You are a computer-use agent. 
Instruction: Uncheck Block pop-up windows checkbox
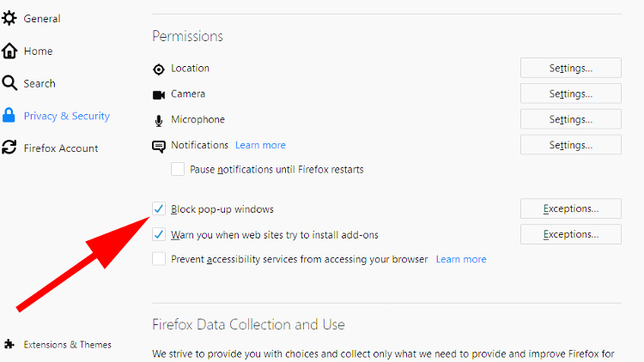(x=159, y=209)
